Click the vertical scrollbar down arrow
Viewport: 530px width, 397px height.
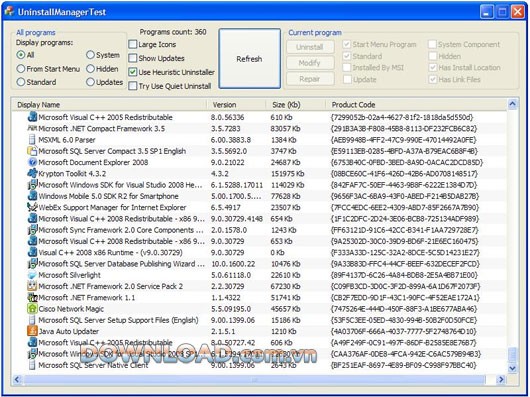tap(512, 368)
